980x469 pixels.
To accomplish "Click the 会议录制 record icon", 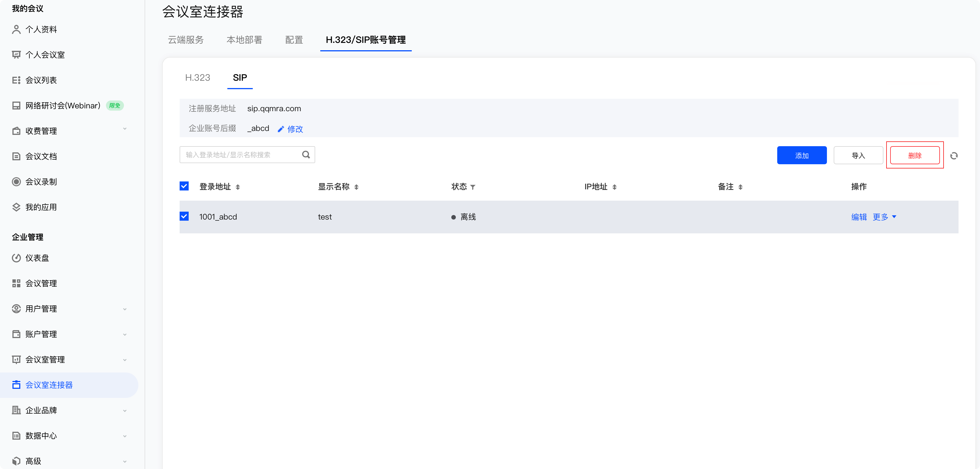I will (16, 182).
